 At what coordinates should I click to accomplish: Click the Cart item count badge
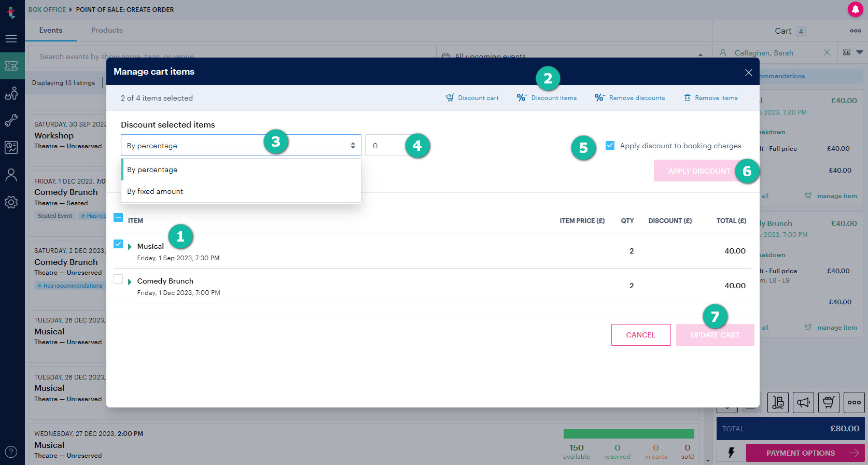coord(801,31)
